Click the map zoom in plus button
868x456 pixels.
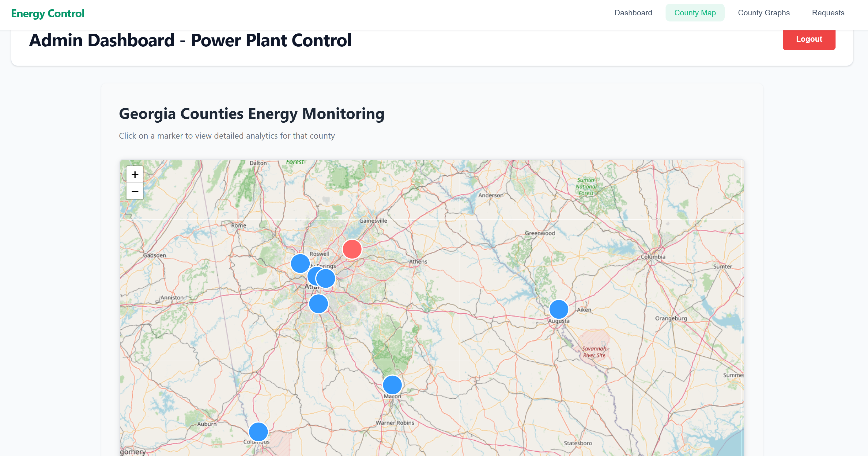click(x=135, y=174)
